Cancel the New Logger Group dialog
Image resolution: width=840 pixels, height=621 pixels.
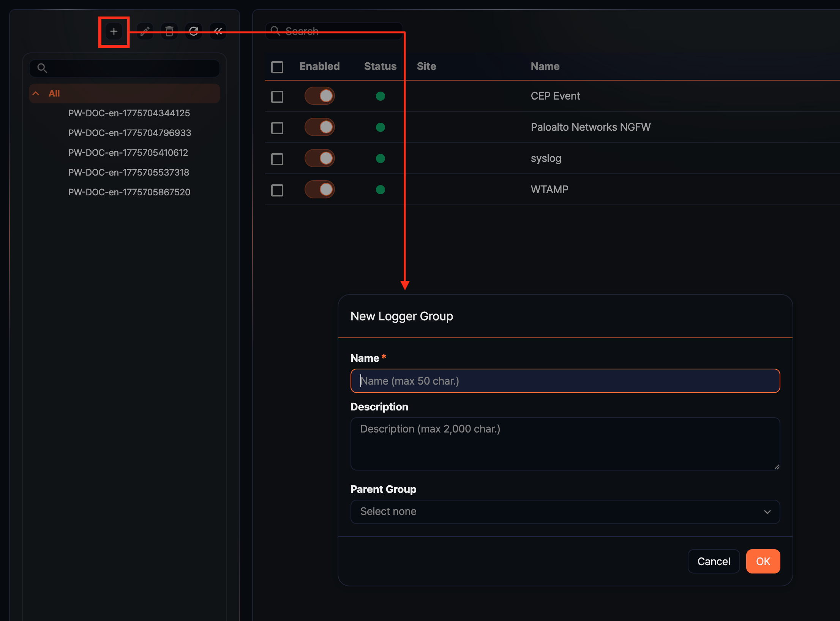click(x=714, y=561)
